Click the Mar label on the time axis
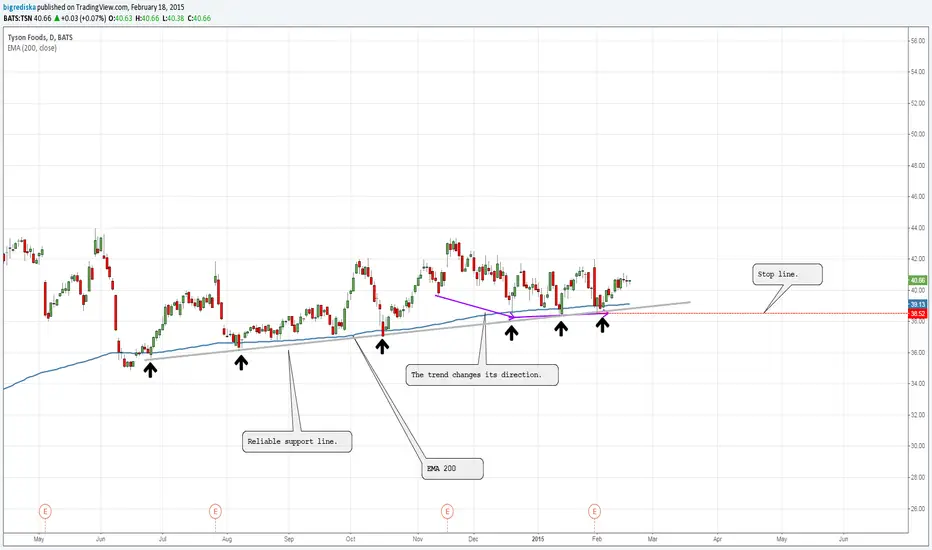The width and height of the screenshot is (932, 550). coord(653,539)
